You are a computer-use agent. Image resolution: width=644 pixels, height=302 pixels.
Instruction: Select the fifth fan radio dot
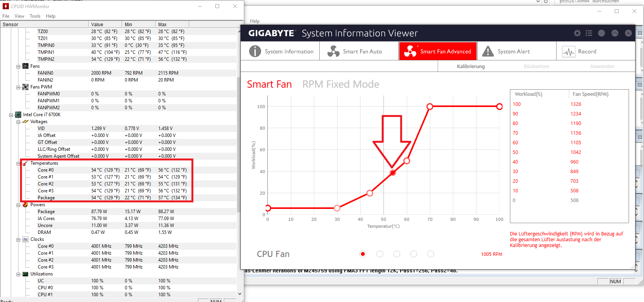point(431,254)
